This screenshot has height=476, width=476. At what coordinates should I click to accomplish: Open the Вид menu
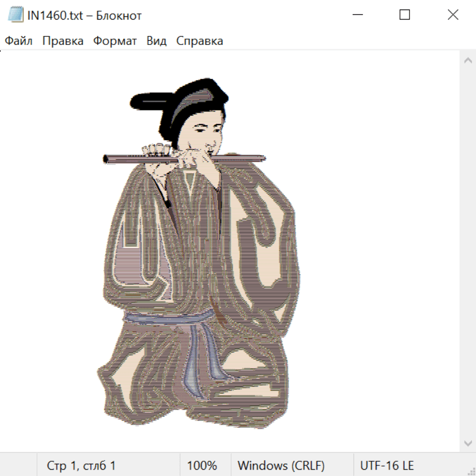(x=157, y=41)
